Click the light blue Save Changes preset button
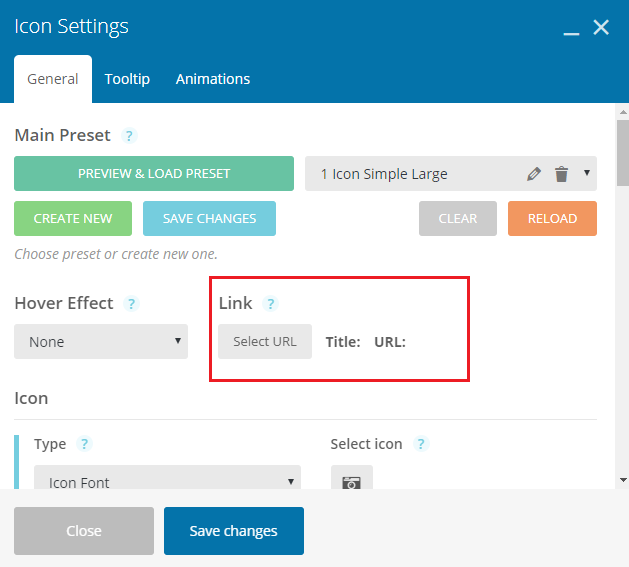 (x=209, y=218)
